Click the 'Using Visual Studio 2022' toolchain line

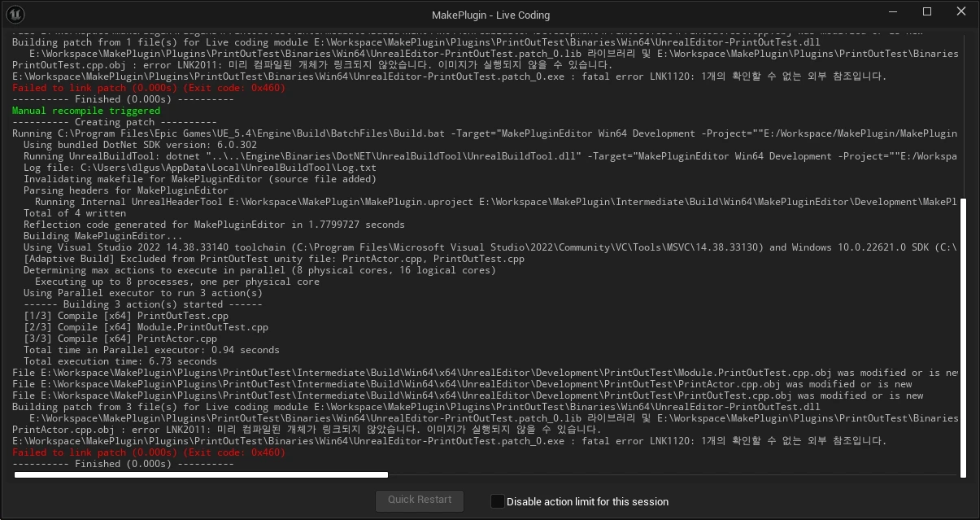coord(490,247)
